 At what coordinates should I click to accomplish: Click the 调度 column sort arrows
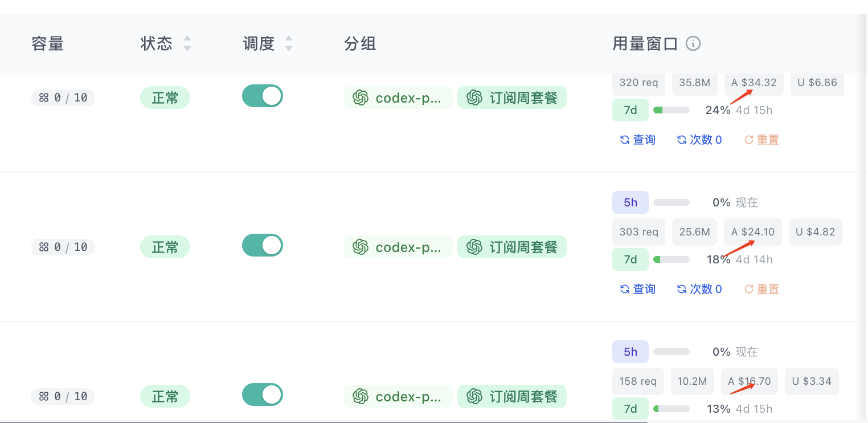pyautogui.click(x=289, y=43)
